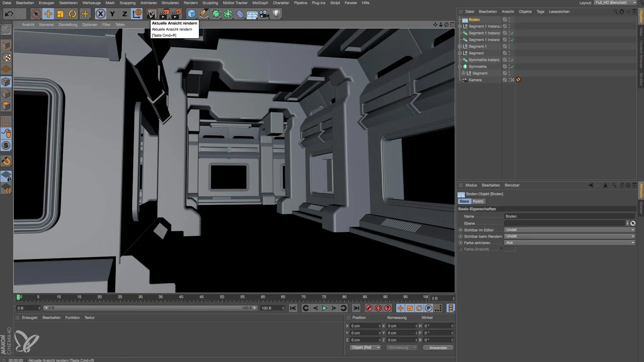Click the Undo arrow icon
Image resolution: width=644 pixels, height=362 pixels.
(x=9, y=14)
